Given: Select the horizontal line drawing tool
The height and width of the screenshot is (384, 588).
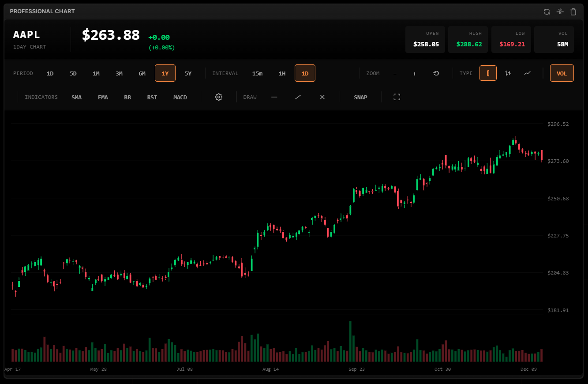Looking at the screenshot, I should [x=274, y=97].
